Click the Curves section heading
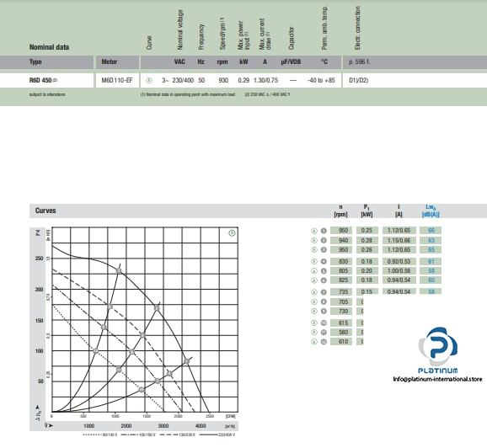The image size is (487, 448). (45, 211)
